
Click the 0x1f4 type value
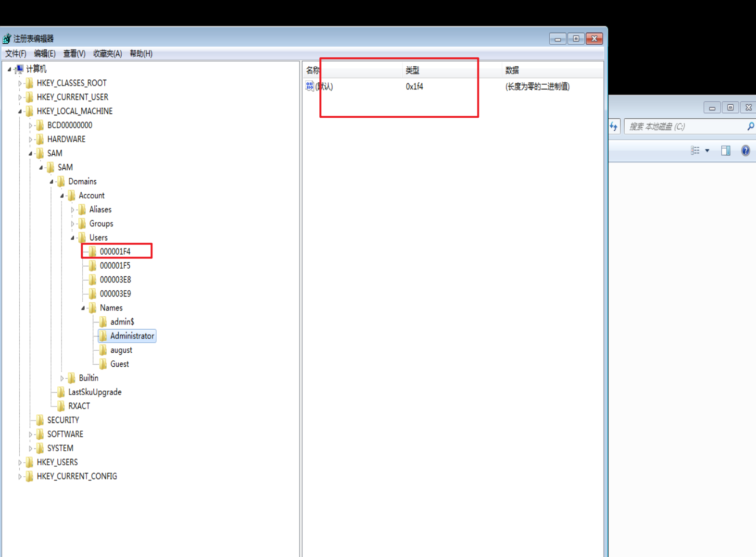tap(415, 87)
